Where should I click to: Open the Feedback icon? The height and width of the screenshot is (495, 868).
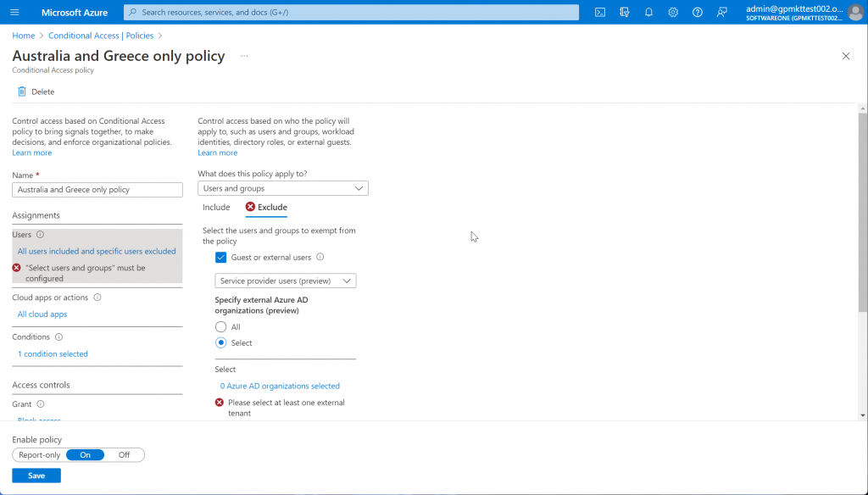(x=722, y=12)
